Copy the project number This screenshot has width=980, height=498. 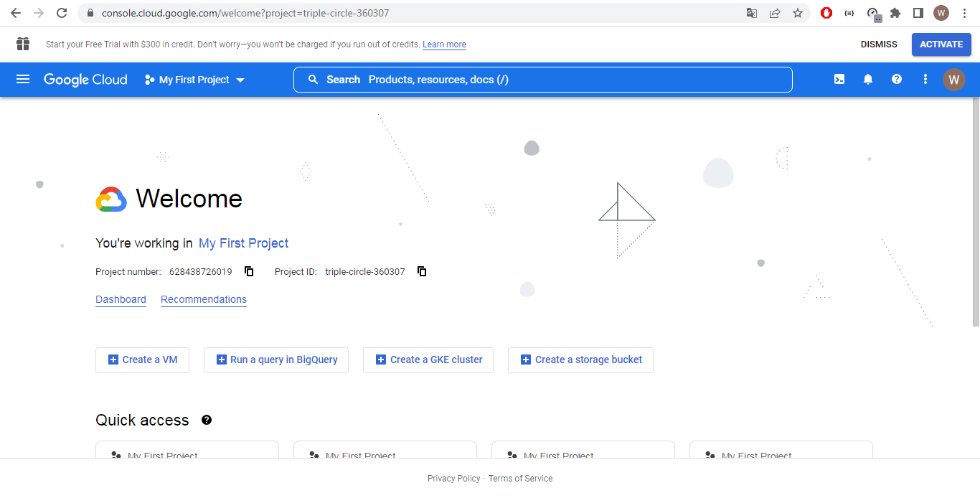click(249, 271)
